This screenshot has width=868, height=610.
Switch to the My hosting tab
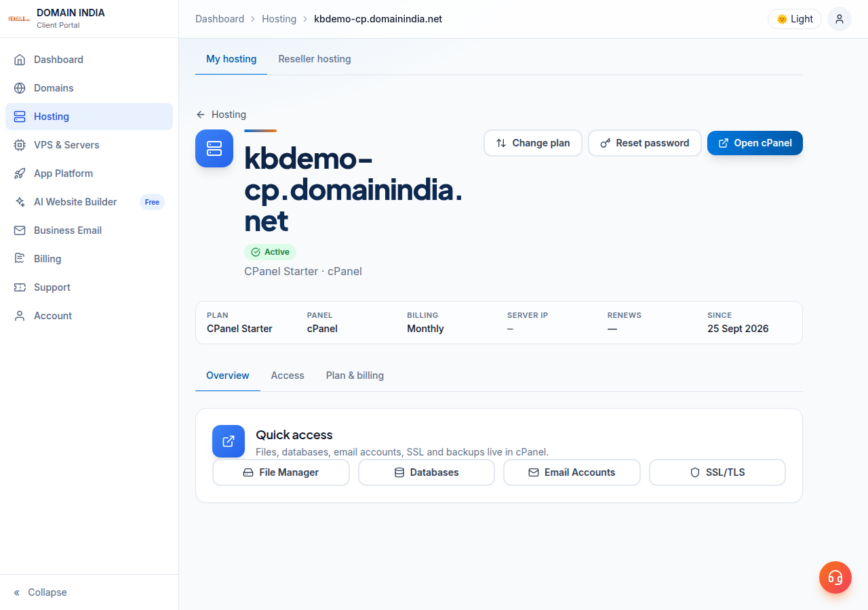pos(231,59)
